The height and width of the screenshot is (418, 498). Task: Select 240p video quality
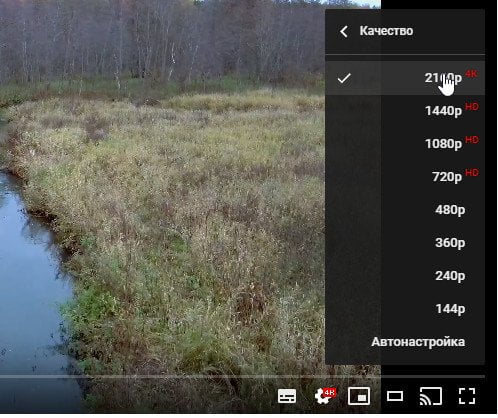pyautogui.click(x=405, y=276)
